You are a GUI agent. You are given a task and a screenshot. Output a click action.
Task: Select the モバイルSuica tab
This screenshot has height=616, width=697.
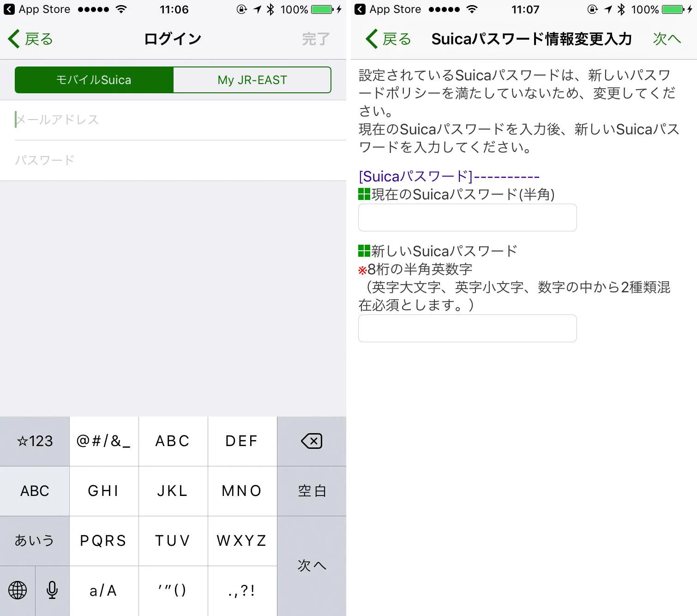94,80
